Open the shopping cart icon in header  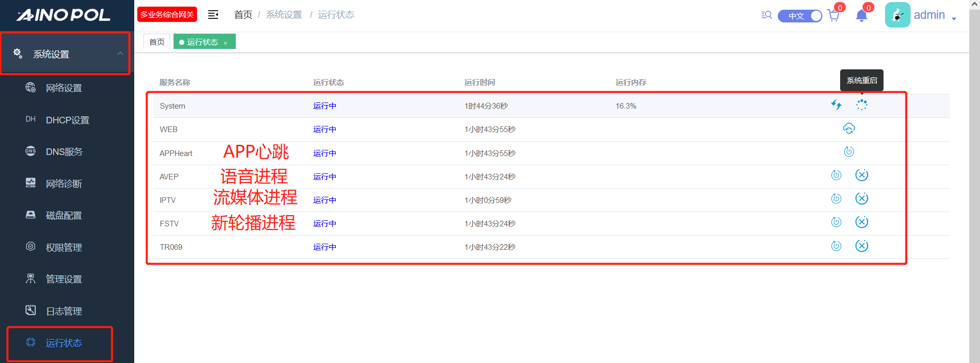click(x=834, y=16)
